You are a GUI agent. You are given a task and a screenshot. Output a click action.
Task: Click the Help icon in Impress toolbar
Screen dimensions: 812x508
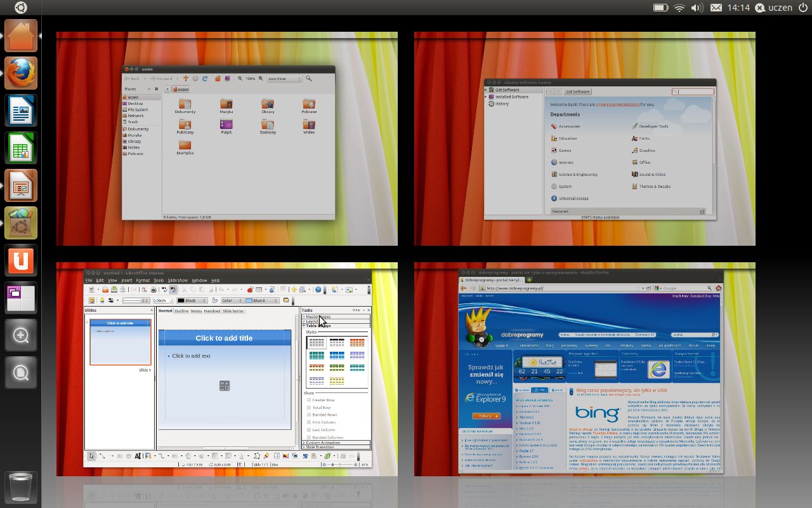pos(318,290)
